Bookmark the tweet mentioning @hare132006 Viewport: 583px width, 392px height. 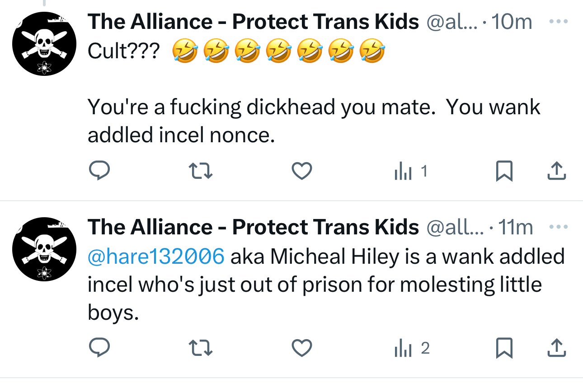504,348
